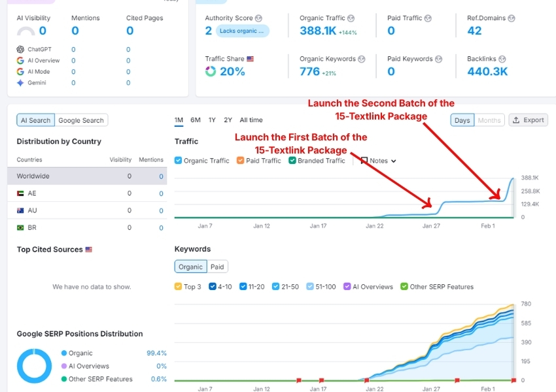Disable the AI Overviews keyword checkbox
The height and width of the screenshot is (392, 556).
click(347, 287)
